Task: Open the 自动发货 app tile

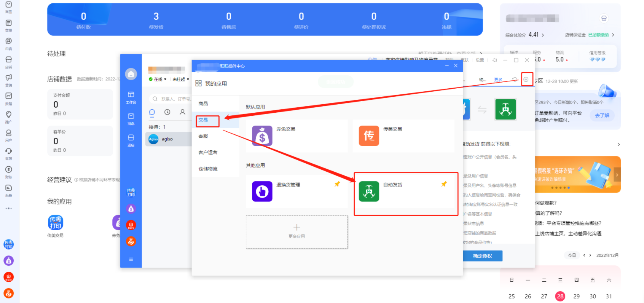Action: [369, 191]
